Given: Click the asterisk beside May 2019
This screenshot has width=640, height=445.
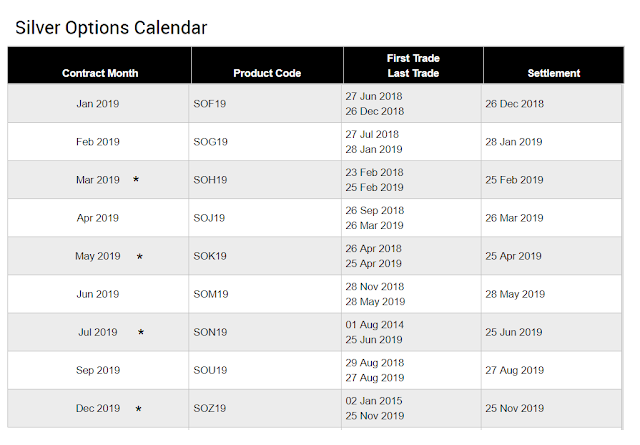Looking at the screenshot, I should click(139, 257).
